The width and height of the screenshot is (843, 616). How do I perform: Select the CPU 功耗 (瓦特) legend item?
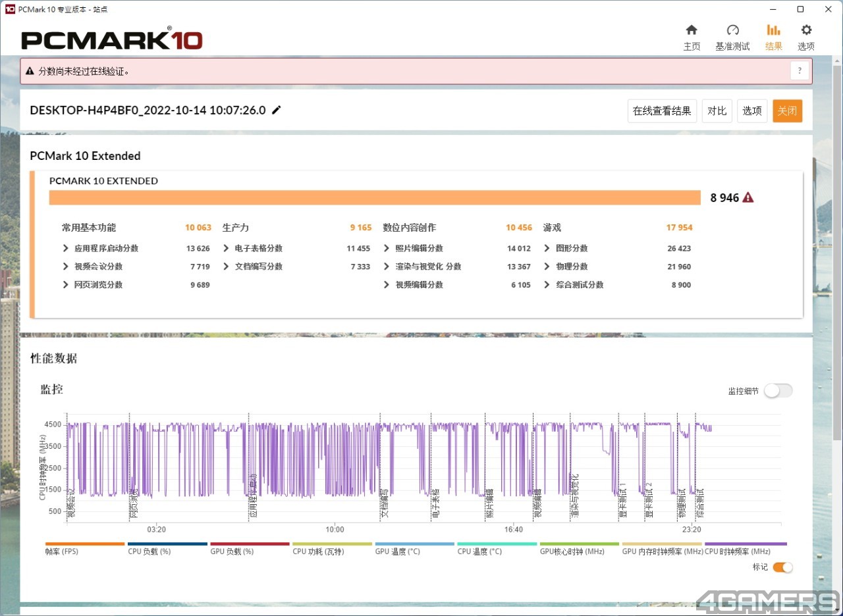[x=332, y=548]
